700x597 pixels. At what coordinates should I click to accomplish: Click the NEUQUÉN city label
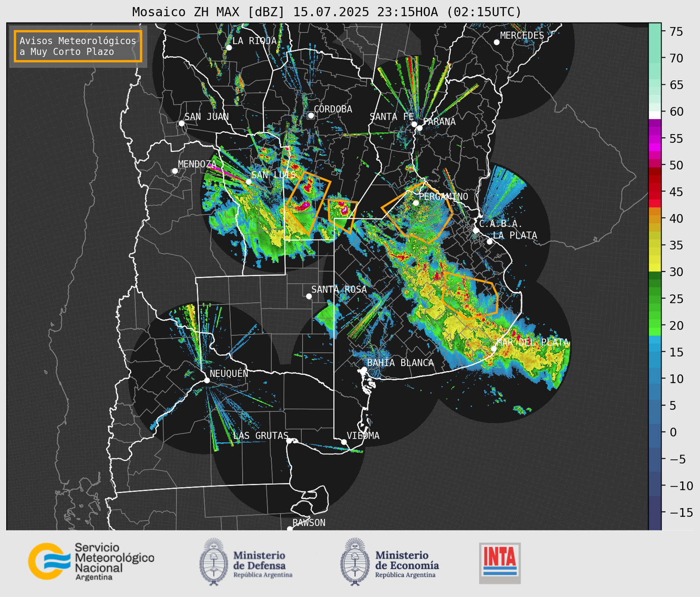[x=229, y=373]
